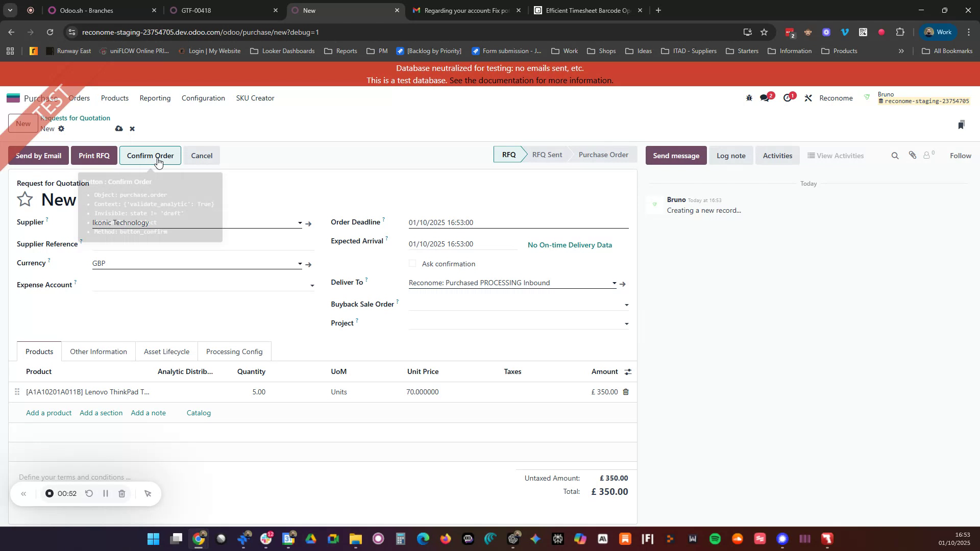Follow this record
The image size is (980, 551).
pyautogui.click(x=960, y=155)
